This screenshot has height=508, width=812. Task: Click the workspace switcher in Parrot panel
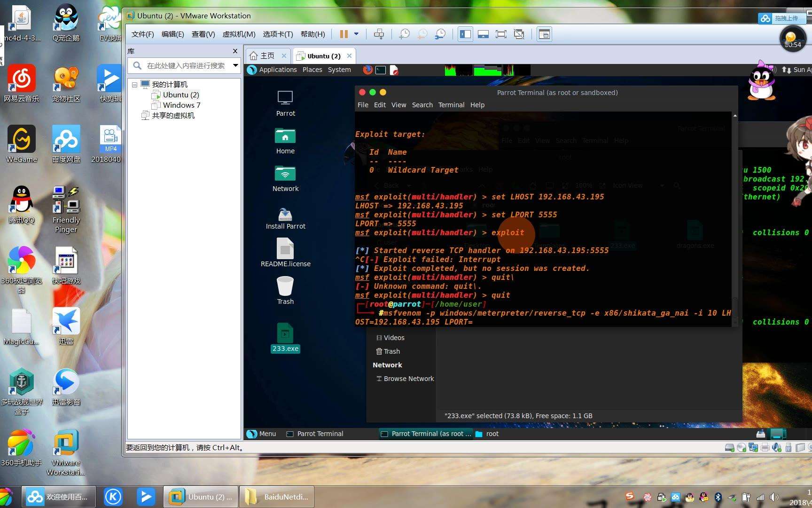tap(778, 434)
